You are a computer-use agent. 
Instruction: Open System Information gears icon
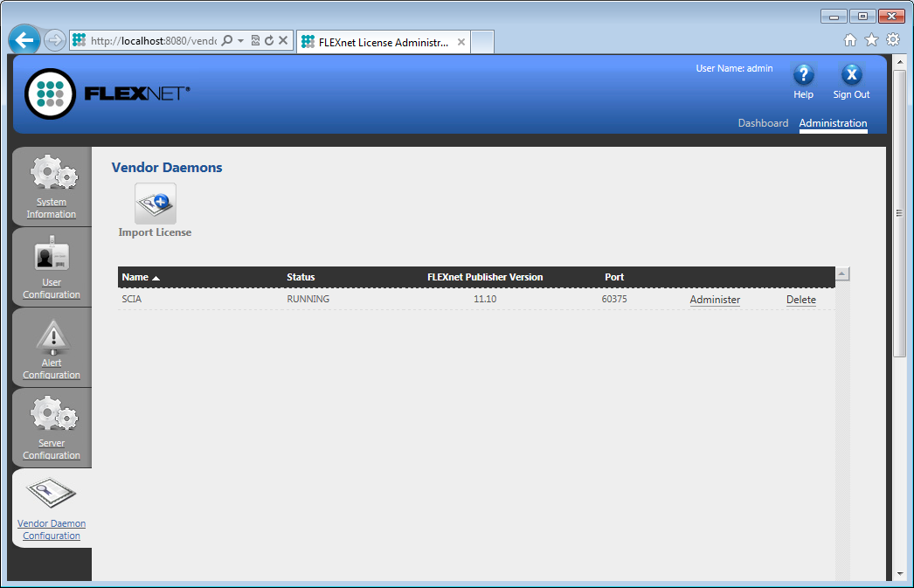coord(53,172)
